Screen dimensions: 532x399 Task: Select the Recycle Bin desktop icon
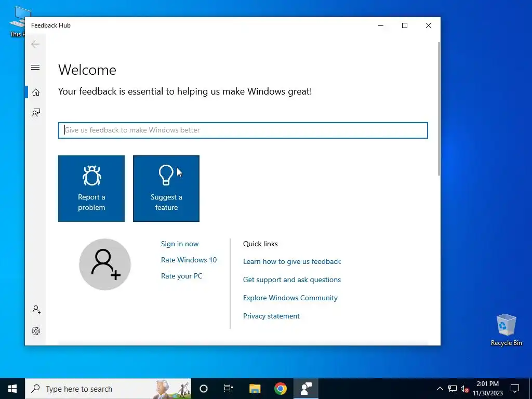tap(506, 330)
